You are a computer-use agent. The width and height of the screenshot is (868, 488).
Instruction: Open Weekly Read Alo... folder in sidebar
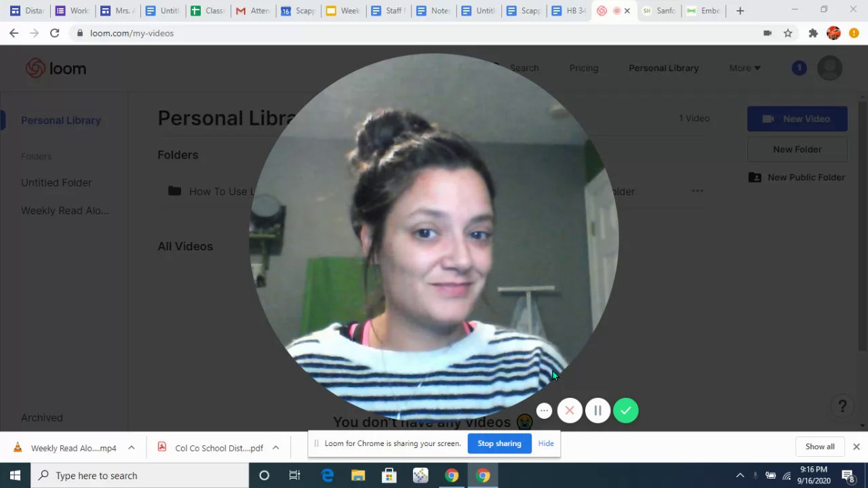pyautogui.click(x=65, y=210)
